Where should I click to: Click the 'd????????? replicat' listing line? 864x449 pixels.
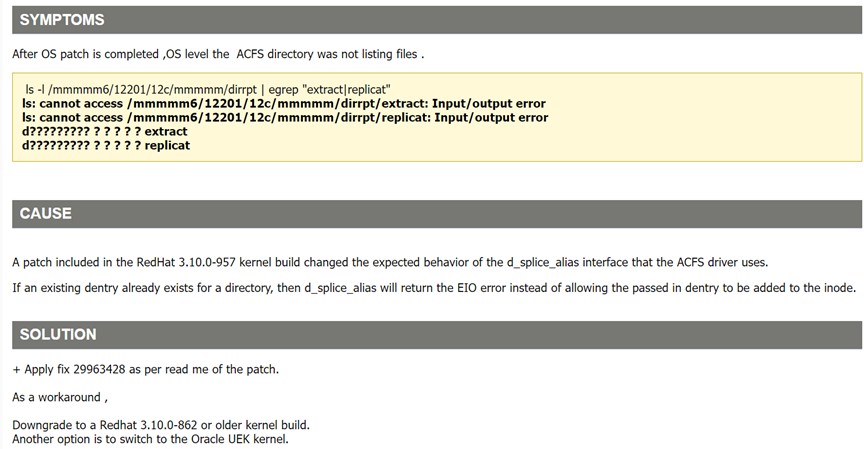coord(106,145)
